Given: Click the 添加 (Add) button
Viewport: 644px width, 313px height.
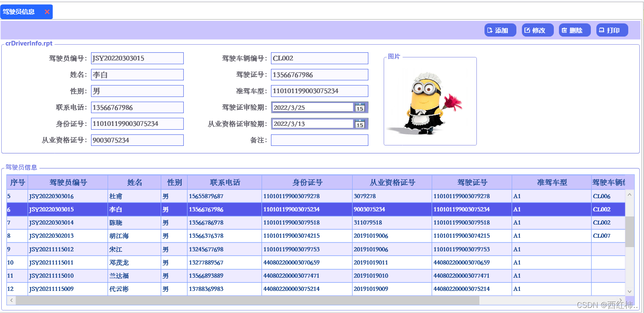Looking at the screenshot, I should coord(500,30).
